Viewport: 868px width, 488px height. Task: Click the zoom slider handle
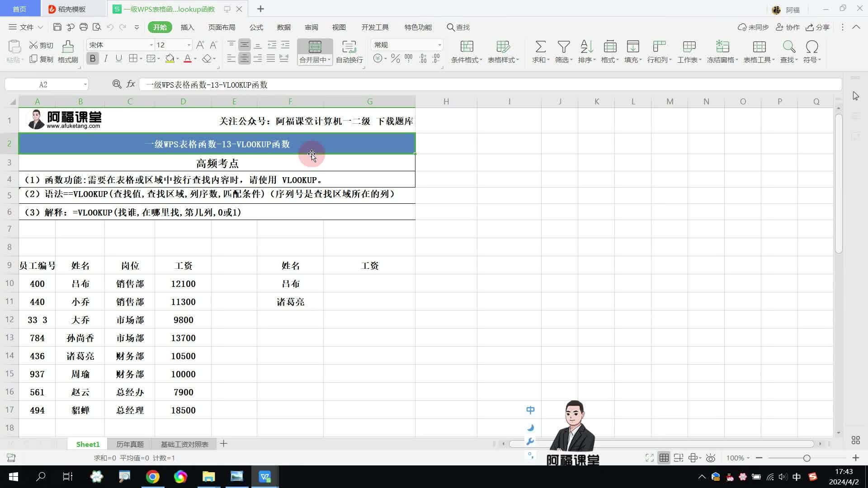click(807, 458)
